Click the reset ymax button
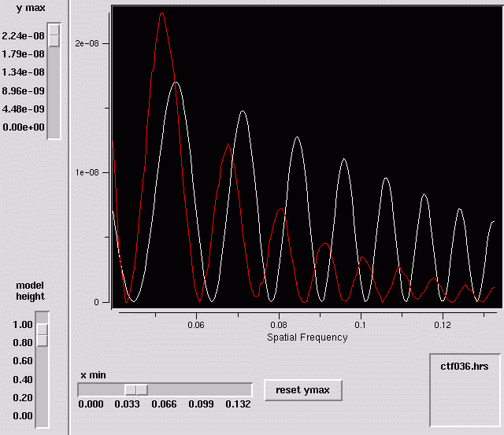The image size is (504, 435). coord(302,390)
